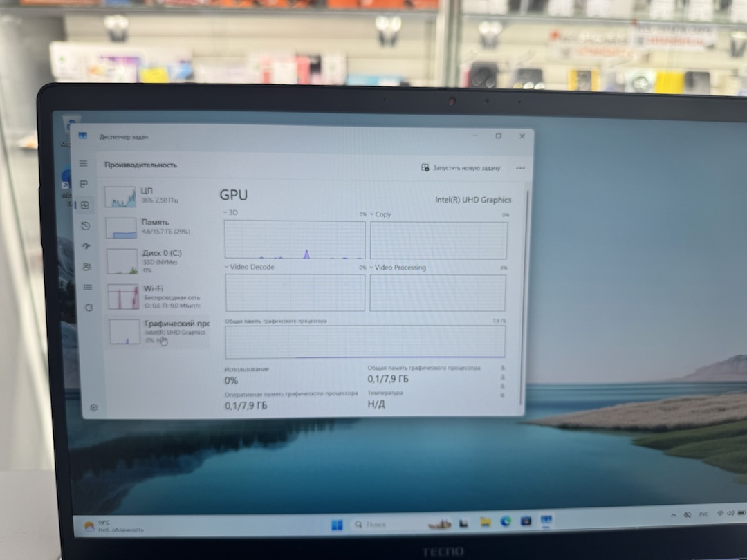Viewport: 747px width, 560px height.
Task: Select the Графический процессор entry
Action: (158, 331)
